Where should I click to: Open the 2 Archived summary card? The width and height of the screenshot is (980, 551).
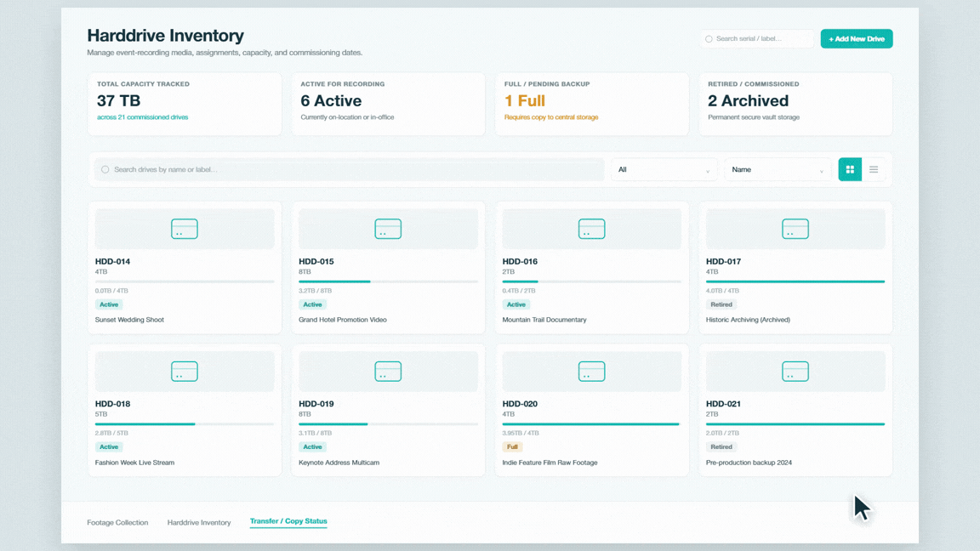[x=795, y=104]
